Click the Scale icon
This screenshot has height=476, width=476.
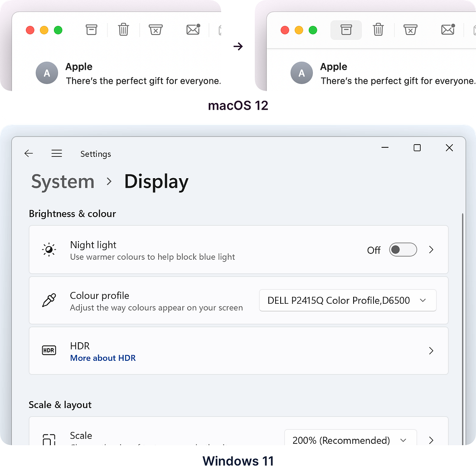point(49,440)
